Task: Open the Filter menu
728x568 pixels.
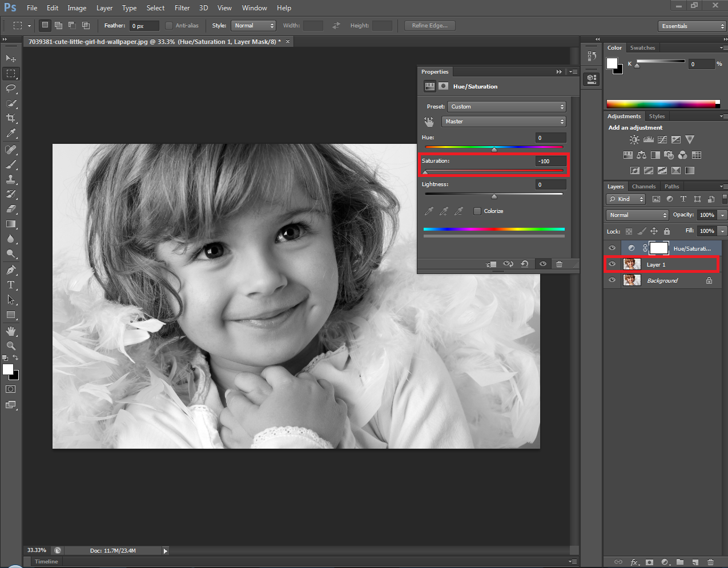Action: coord(182,8)
